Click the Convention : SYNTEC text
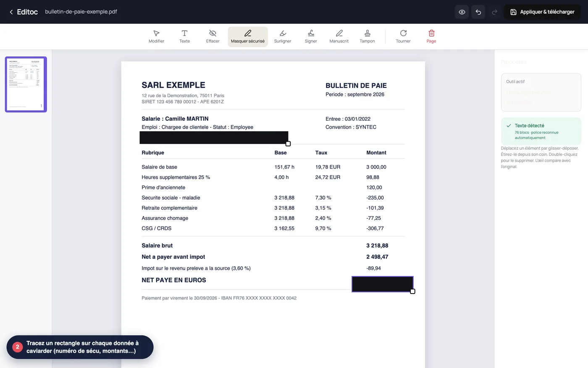Viewport: 588px width, 368px height. pos(351,127)
